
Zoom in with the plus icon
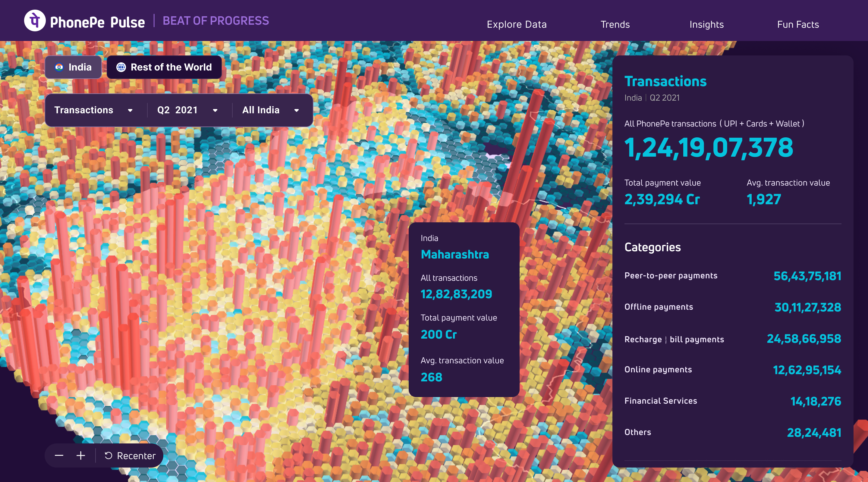(x=80, y=455)
